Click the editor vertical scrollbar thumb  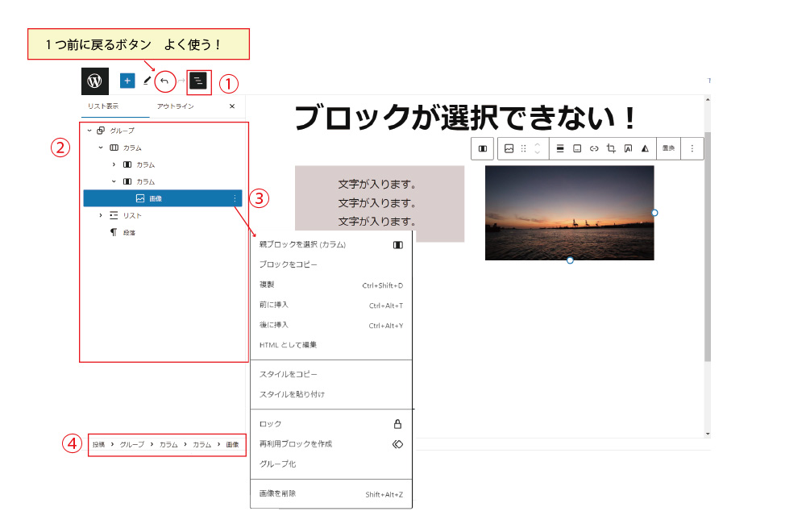click(708, 247)
